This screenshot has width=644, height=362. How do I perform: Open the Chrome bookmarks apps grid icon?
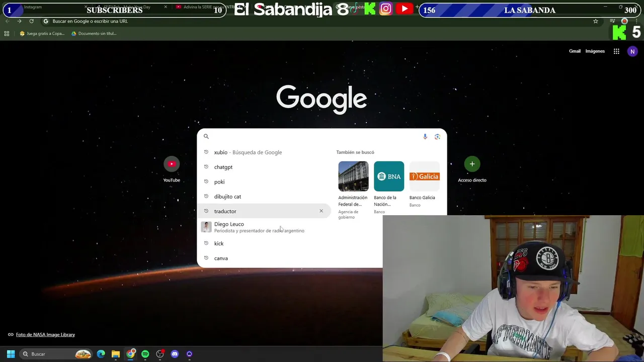point(7,34)
